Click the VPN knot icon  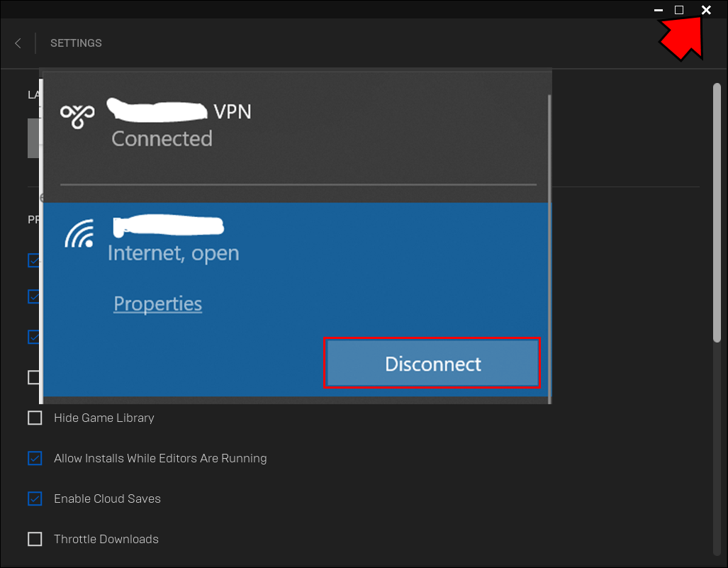[x=77, y=115]
